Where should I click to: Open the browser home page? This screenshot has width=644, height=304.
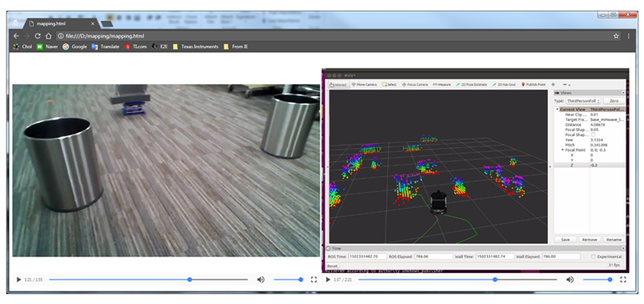click(48, 36)
